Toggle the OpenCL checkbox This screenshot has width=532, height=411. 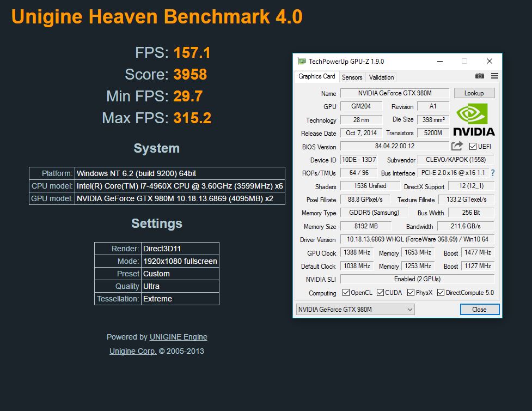[x=346, y=293]
